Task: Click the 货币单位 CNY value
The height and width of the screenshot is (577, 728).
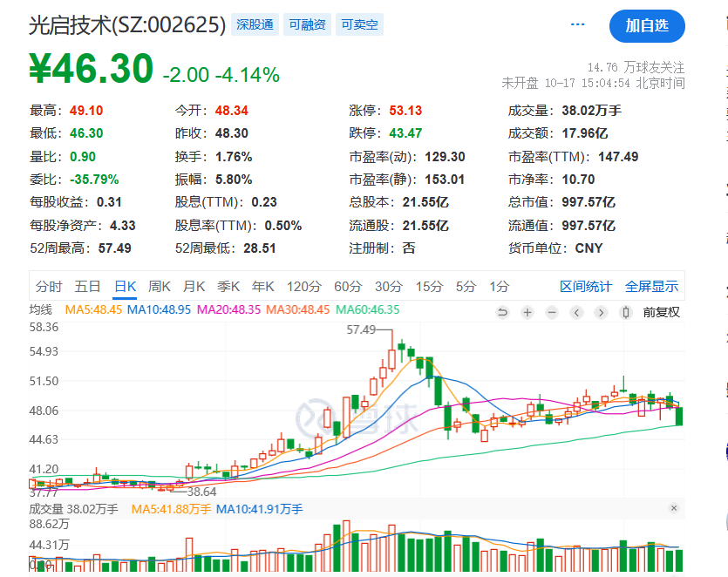Action: pos(589,248)
